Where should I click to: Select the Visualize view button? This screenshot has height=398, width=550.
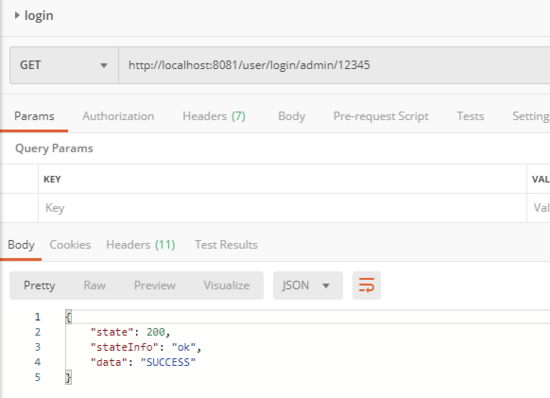(227, 285)
